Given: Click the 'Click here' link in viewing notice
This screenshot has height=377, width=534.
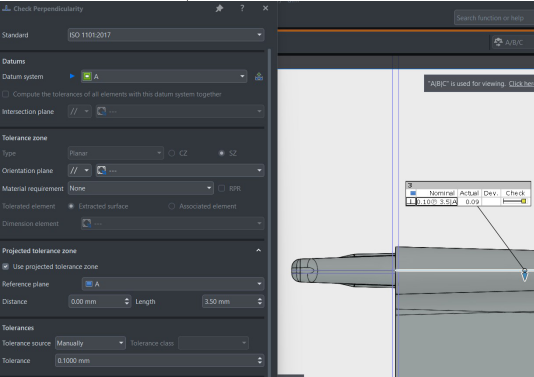Looking at the screenshot, I should click(x=521, y=84).
